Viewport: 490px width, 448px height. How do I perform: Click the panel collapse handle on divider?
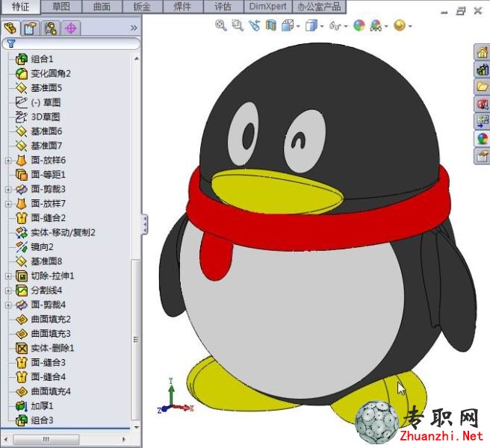pos(145,224)
